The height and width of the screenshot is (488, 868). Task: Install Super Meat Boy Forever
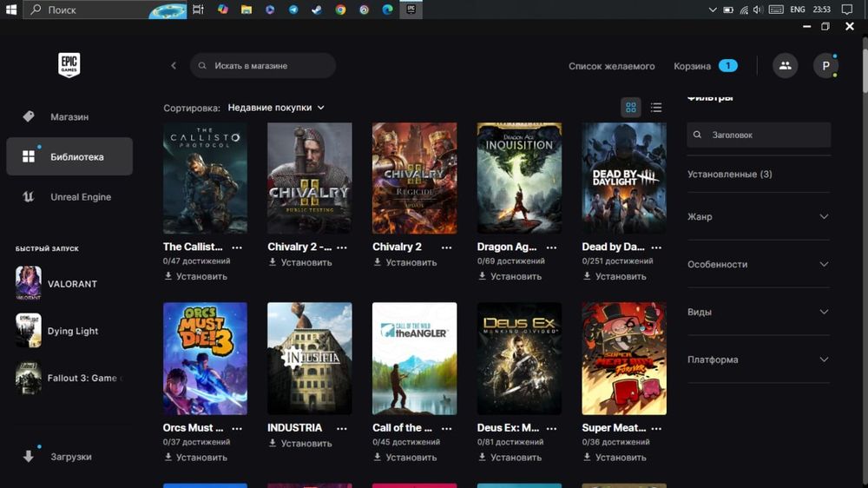pos(615,457)
